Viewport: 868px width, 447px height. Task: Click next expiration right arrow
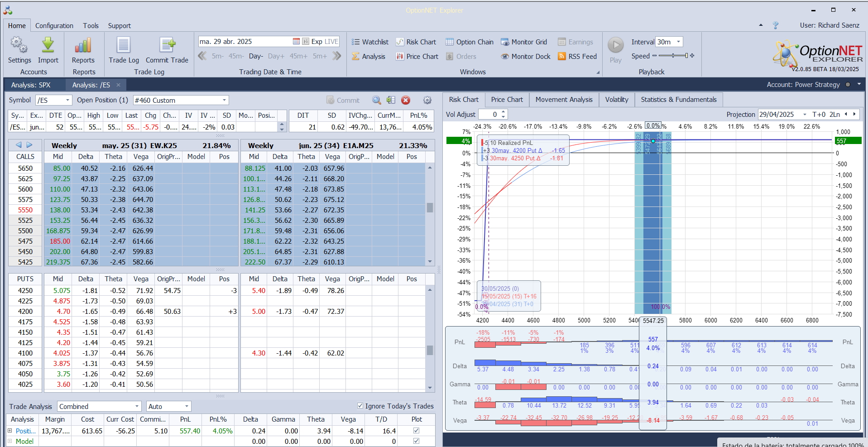click(29, 145)
